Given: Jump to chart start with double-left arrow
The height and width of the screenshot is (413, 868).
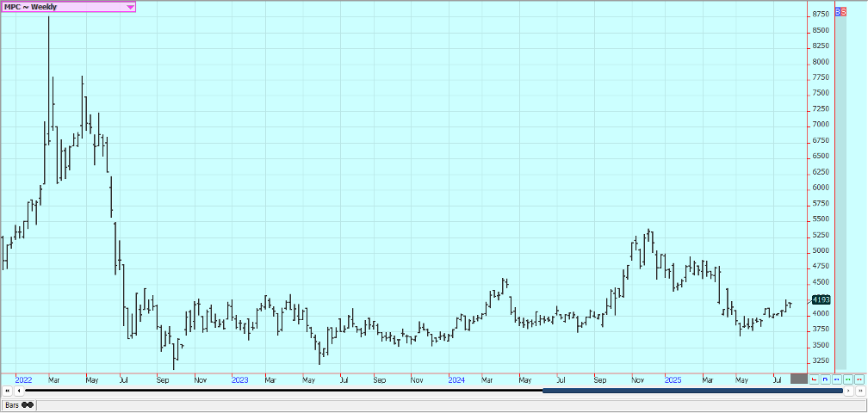Looking at the screenshot, I should coord(8,391).
